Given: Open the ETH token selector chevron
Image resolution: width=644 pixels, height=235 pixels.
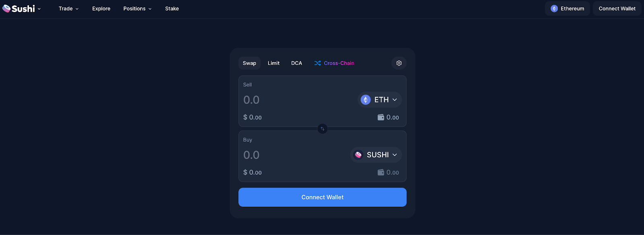Looking at the screenshot, I should click(395, 100).
